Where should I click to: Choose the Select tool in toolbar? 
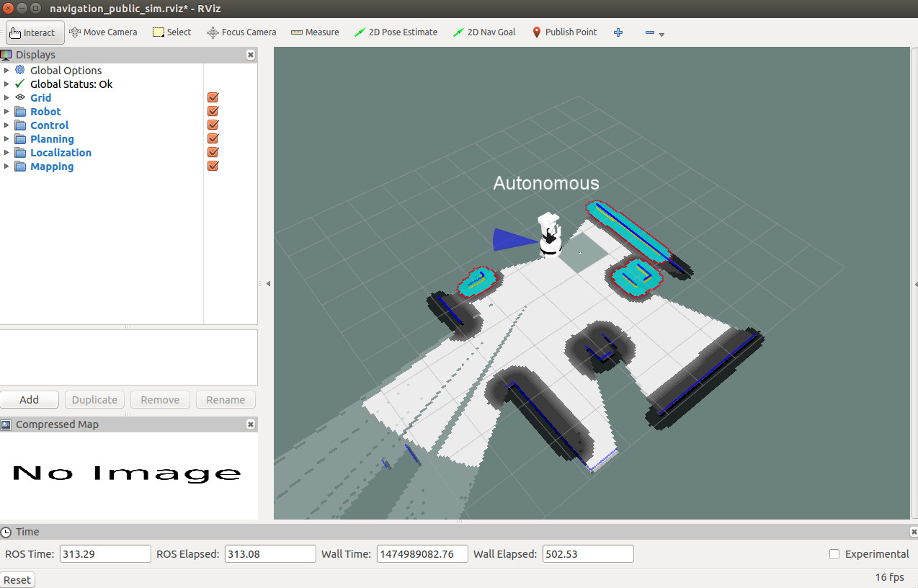[171, 32]
